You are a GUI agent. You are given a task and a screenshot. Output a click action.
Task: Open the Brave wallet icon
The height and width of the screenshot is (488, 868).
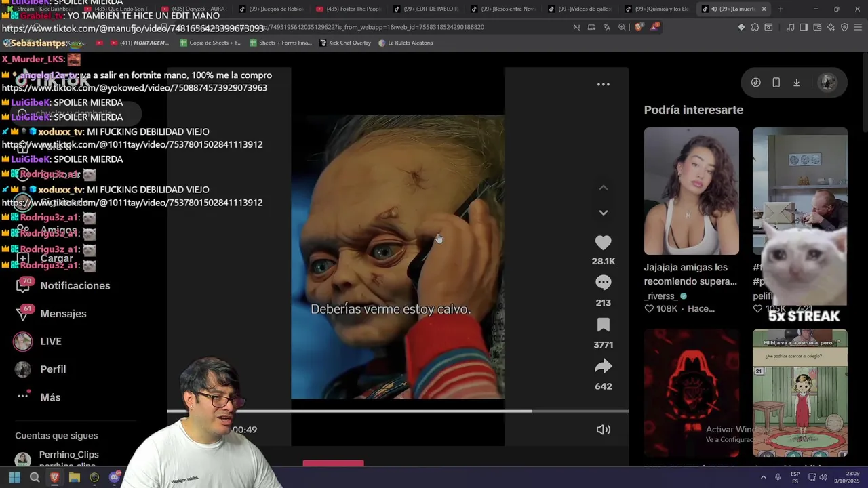click(817, 27)
